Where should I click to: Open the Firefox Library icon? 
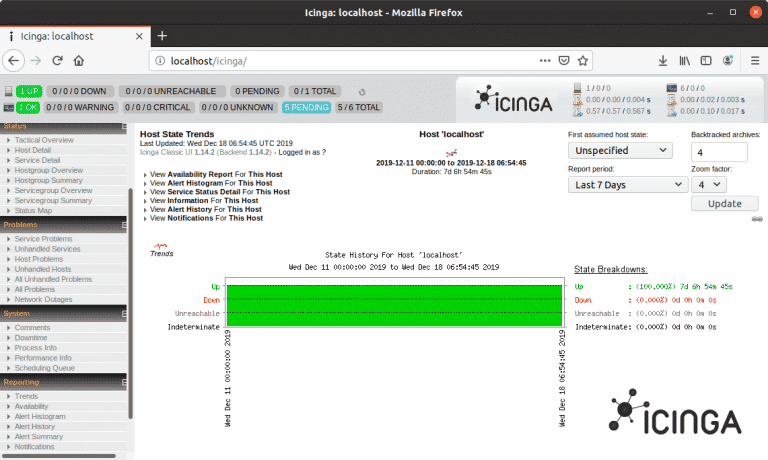coord(684,61)
